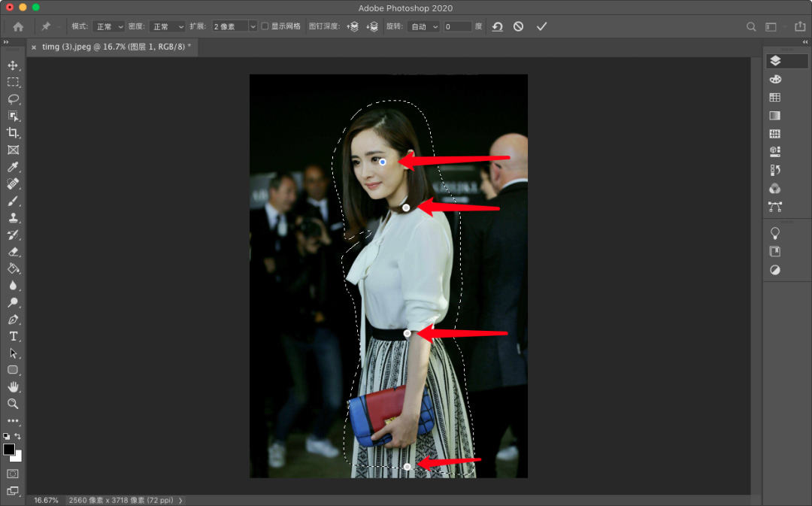Viewport: 812px width, 506px height.
Task: Select the Zoom tool
Action: tap(13, 404)
